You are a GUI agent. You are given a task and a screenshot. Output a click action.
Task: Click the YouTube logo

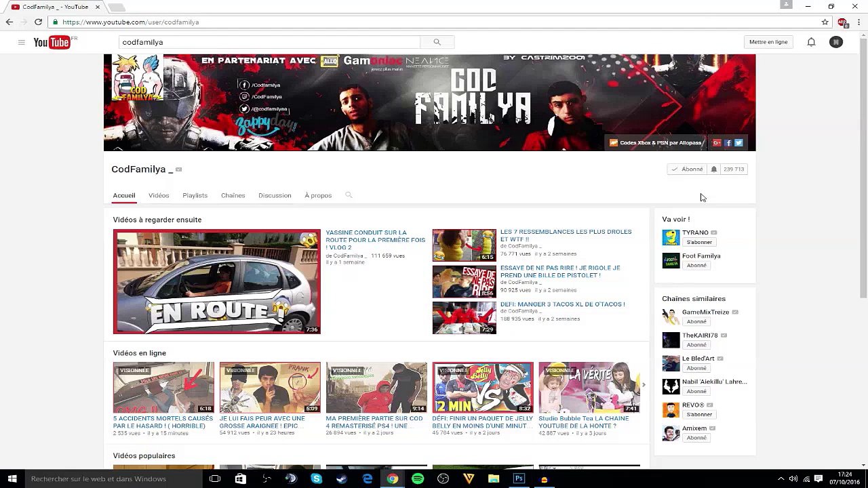(52, 43)
